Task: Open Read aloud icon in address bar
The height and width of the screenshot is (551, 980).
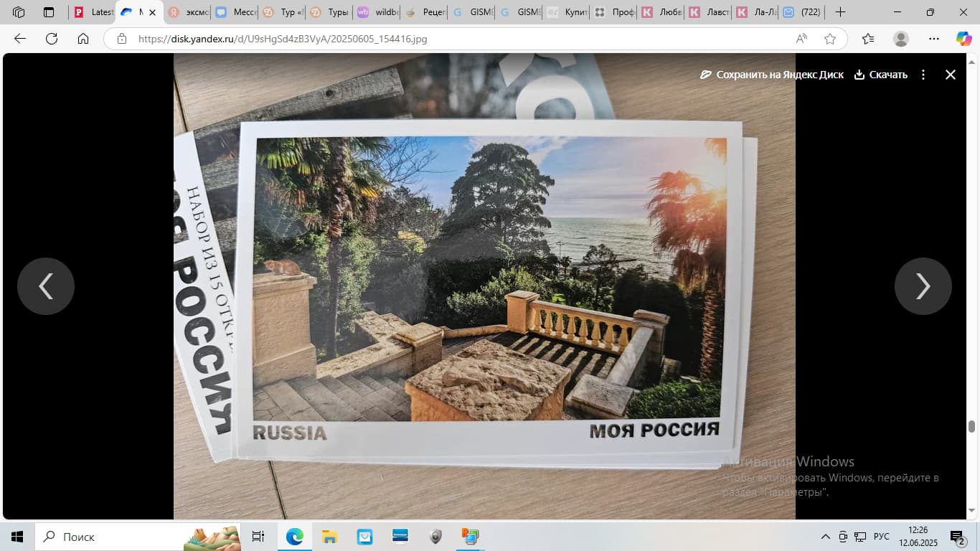Action: point(802,39)
